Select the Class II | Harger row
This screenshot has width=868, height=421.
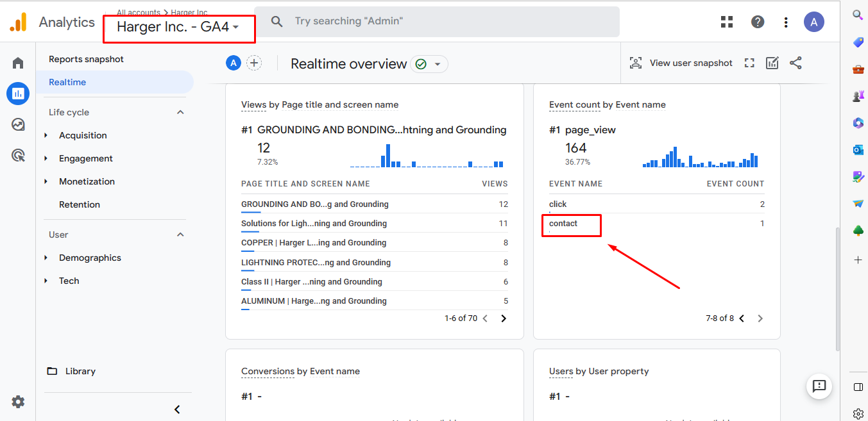pos(375,281)
